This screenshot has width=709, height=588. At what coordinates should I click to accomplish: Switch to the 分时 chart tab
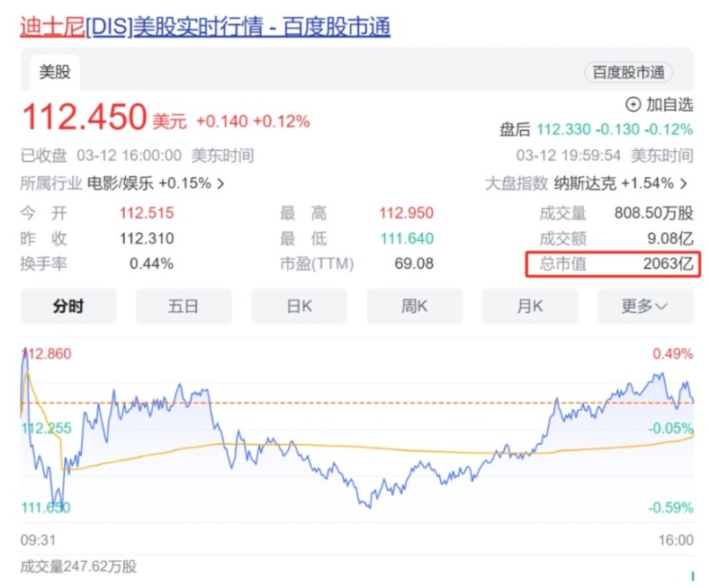pyautogui.click(x=68, y=307)
